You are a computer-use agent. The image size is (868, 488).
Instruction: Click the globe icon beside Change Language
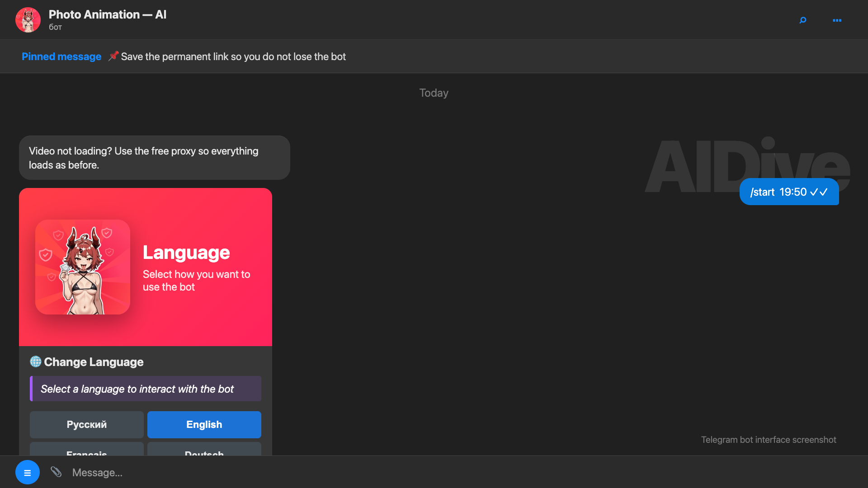pos(35,361)
